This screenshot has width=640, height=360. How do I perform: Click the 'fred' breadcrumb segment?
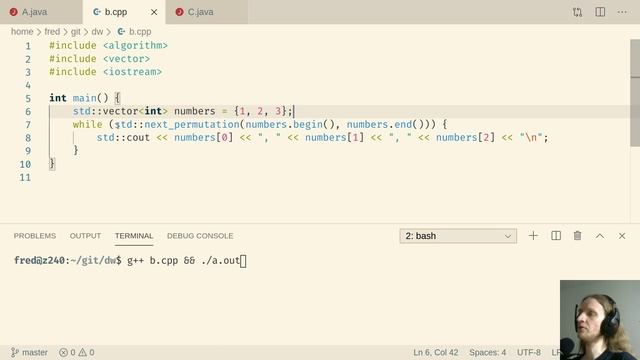pyautogui.click(x=52, y=31)
